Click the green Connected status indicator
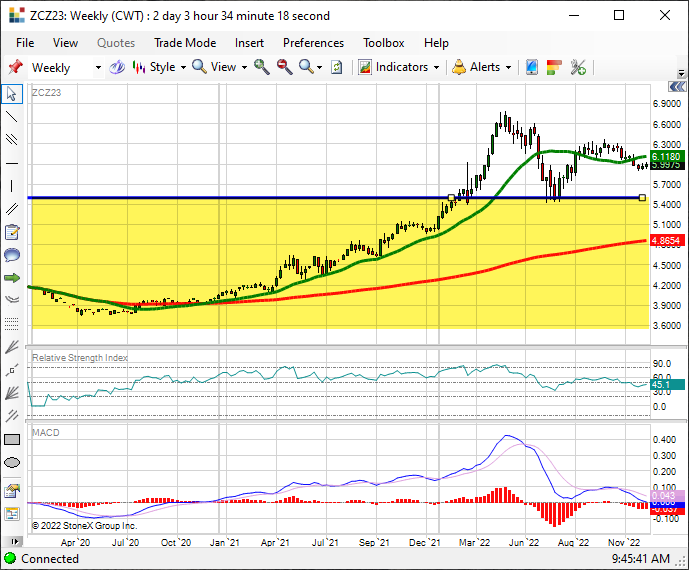 [10, 559]
